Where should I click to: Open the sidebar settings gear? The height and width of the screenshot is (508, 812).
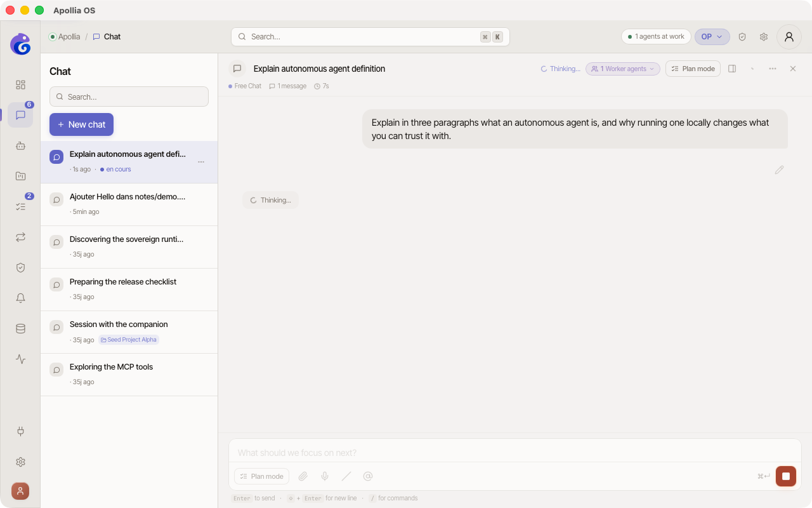[x=20, y=462]
